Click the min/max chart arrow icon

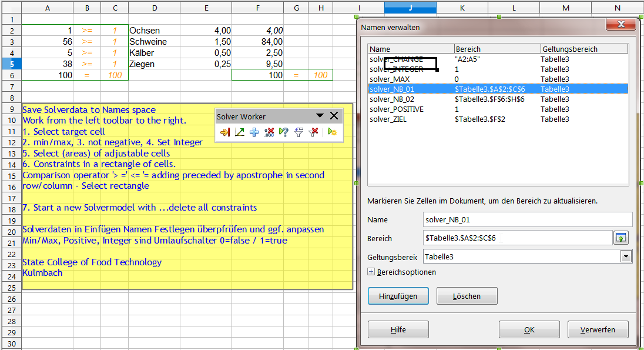pyautogui.click(x=239, y=132)
